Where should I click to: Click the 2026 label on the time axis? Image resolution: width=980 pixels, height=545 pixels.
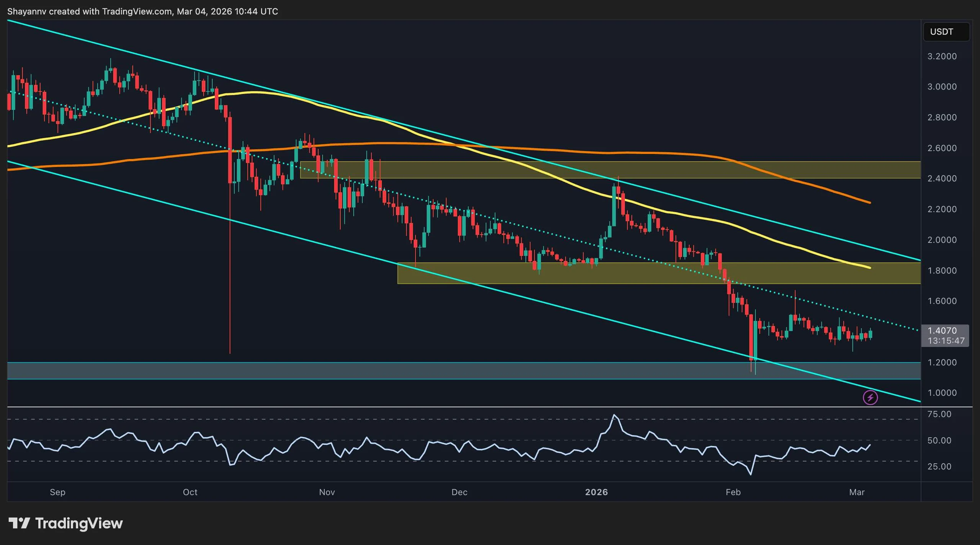596,493
